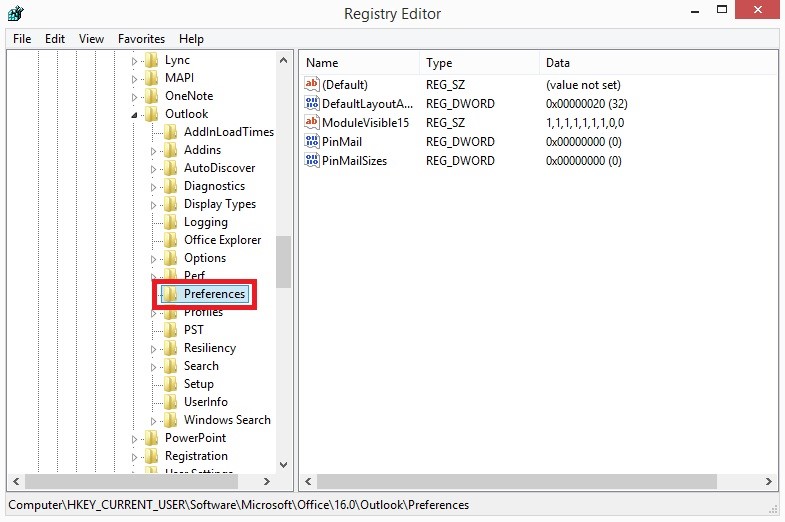
Task: Minimize the Registry Editor window
Action: point(695,10)
